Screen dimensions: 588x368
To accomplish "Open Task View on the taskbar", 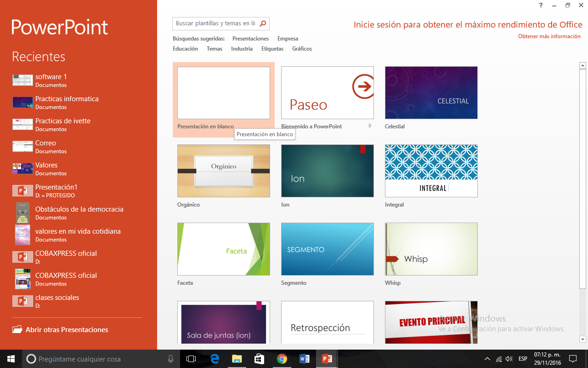I will 190,358.
